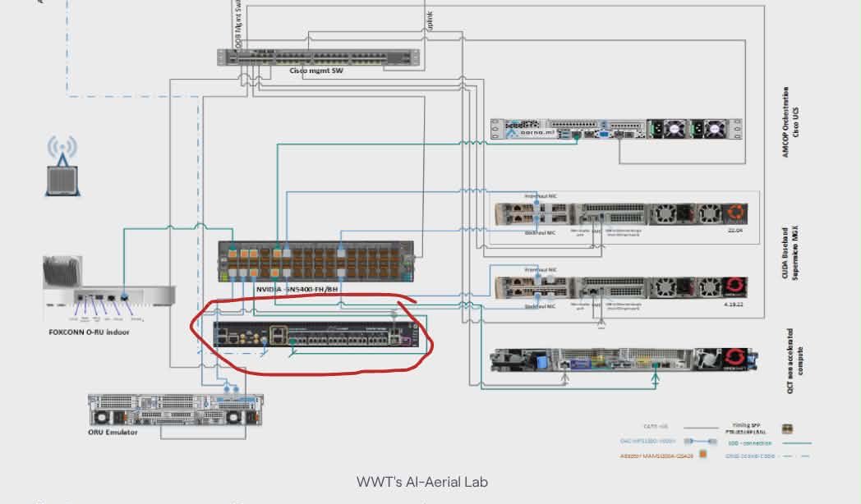Click the 'WWT's AI-Aerial Lab' caption
861x504 pixels.
(421, 482)
